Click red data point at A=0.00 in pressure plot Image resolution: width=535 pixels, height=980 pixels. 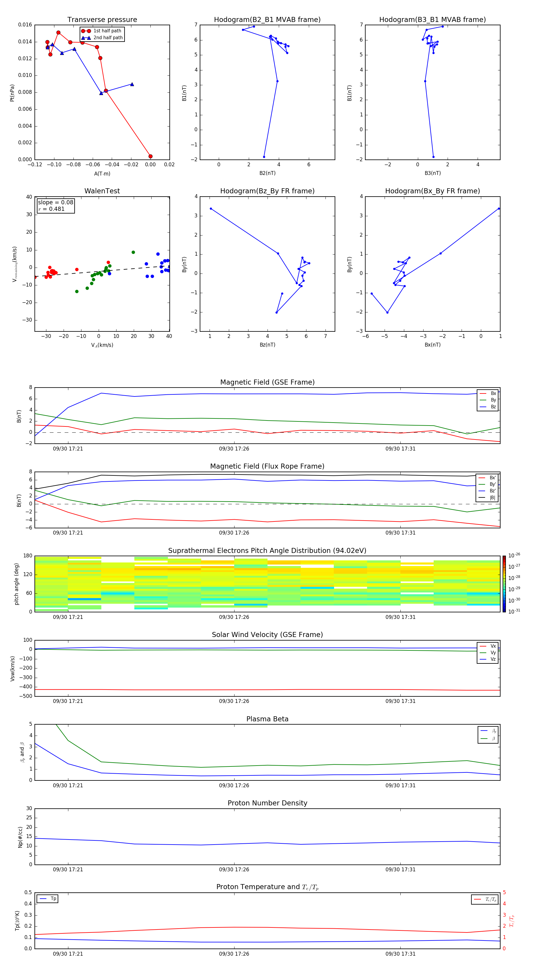pos(150,157)
